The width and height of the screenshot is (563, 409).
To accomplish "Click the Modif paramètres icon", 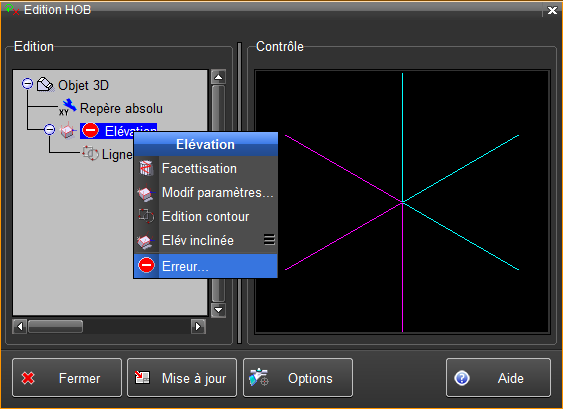I will (146, 193).
